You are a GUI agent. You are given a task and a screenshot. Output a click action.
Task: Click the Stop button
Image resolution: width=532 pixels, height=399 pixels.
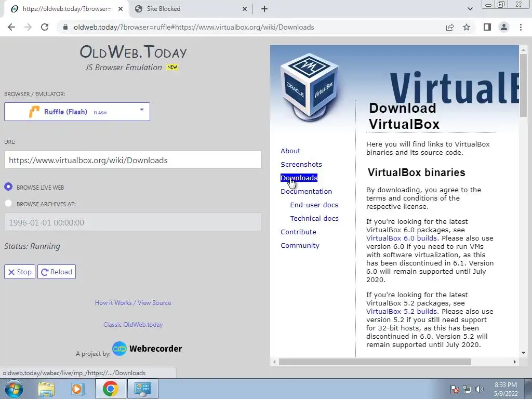(20, 272)
